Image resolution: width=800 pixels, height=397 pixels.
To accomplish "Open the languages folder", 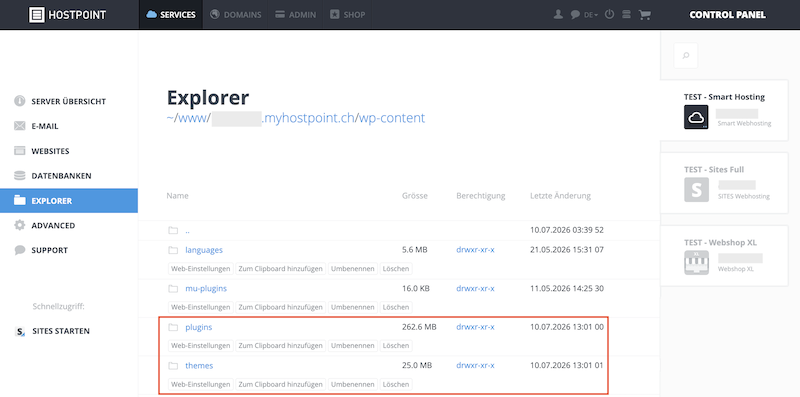I will tap(204, 250).
